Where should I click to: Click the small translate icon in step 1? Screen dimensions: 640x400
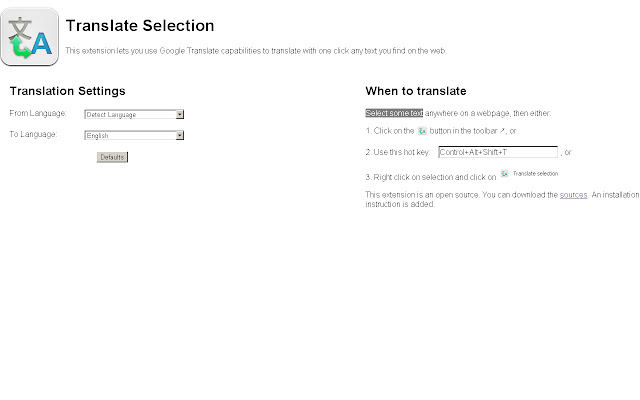pyautogui.click(x=422, y=131)
